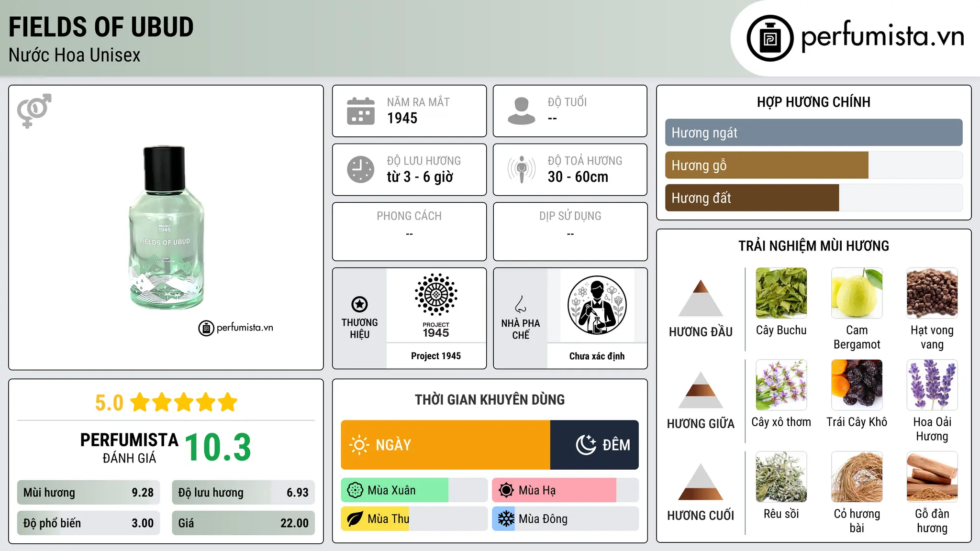
Task: Click the person silhouette icon beside Độ tuổi
Action: 522,111
